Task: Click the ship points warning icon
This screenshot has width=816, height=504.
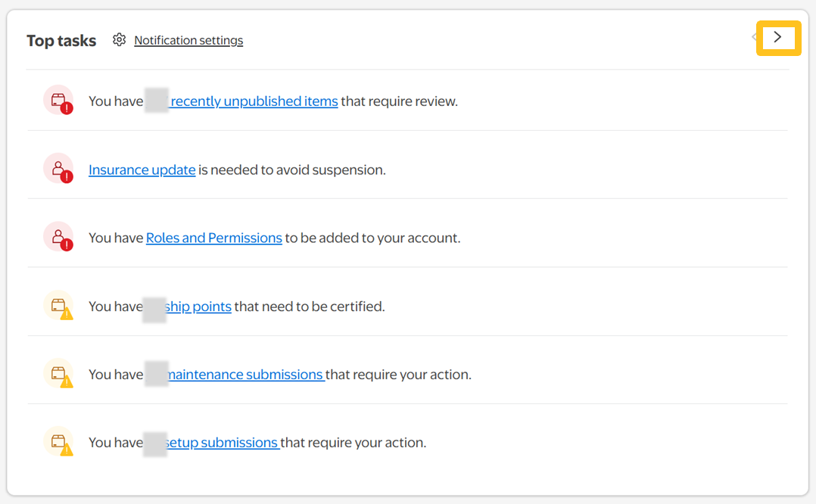Action: click(58, 306)
